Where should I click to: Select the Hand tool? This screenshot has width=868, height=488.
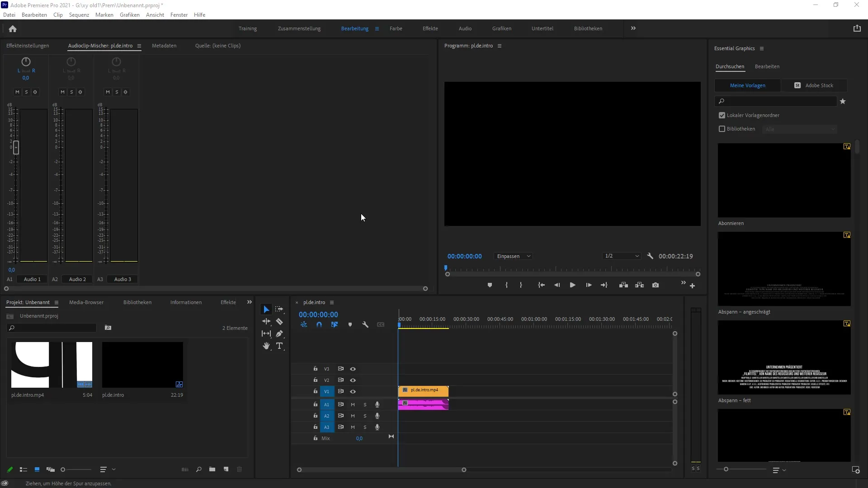(266, 346)
